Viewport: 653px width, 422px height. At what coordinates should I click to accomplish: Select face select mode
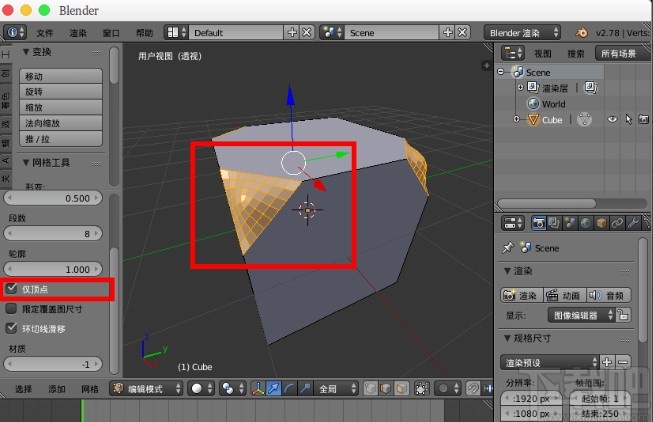tap(401, 389)
